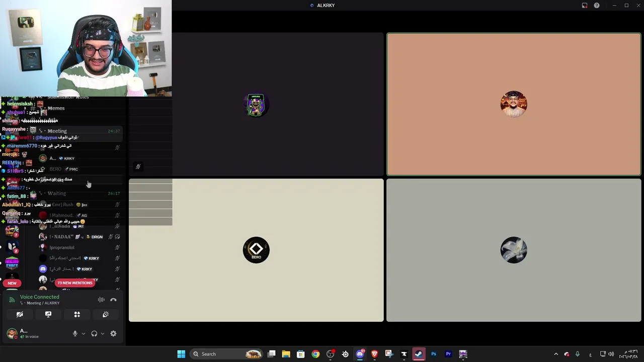The width and height of the screenshot is (644, 362).
Task: Click the white flower avatar
Action: (x=514, y=250)
